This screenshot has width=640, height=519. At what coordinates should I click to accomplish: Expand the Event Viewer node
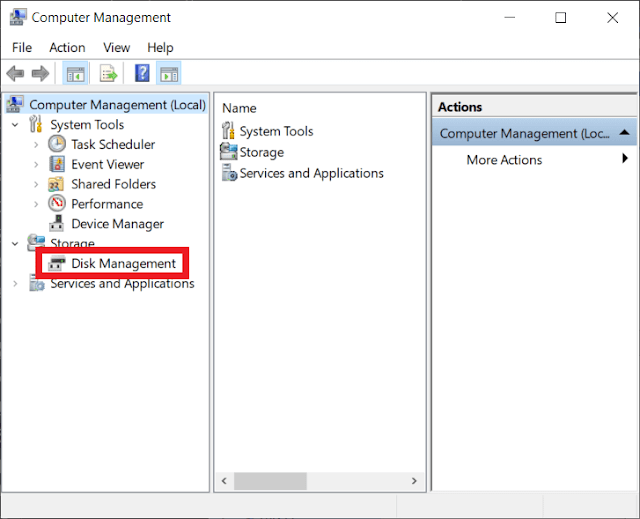click(36, 164)
